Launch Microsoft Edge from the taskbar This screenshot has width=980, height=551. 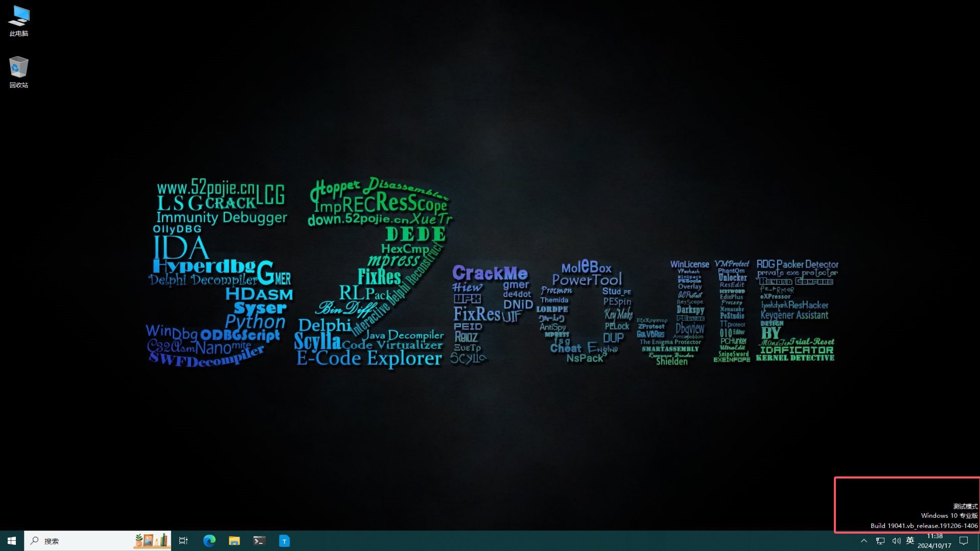point(209,541)
